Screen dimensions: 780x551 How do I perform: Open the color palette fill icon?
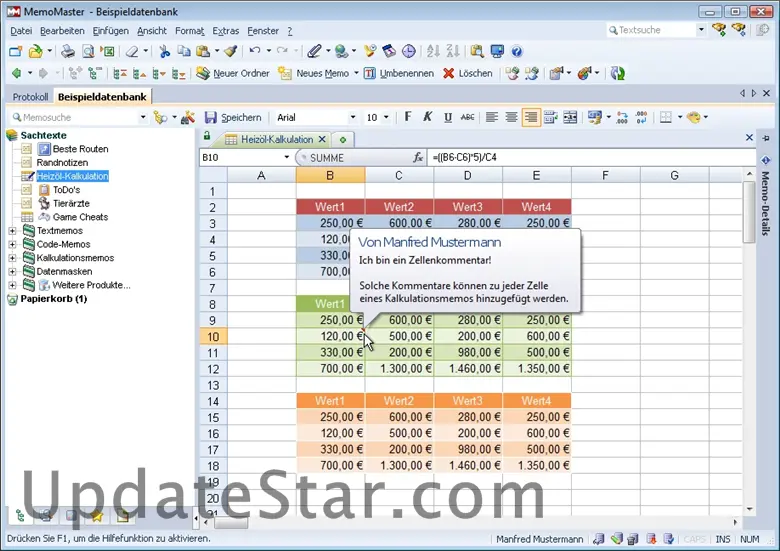[x=693, y=117]
